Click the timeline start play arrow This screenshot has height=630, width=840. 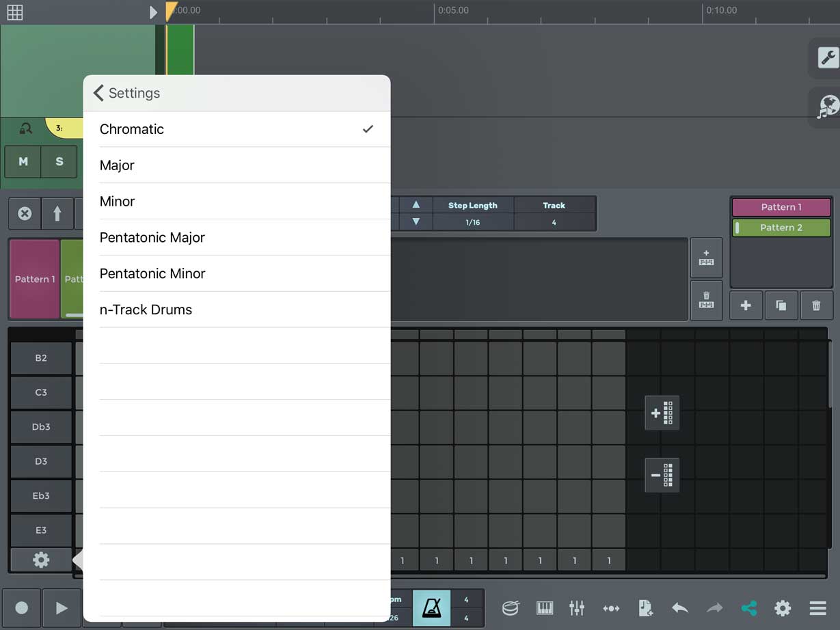tap(153, 12)
